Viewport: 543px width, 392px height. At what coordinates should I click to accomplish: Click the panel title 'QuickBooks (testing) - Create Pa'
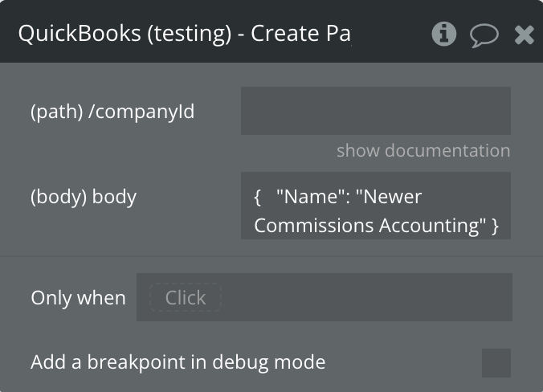click(184, 34)
